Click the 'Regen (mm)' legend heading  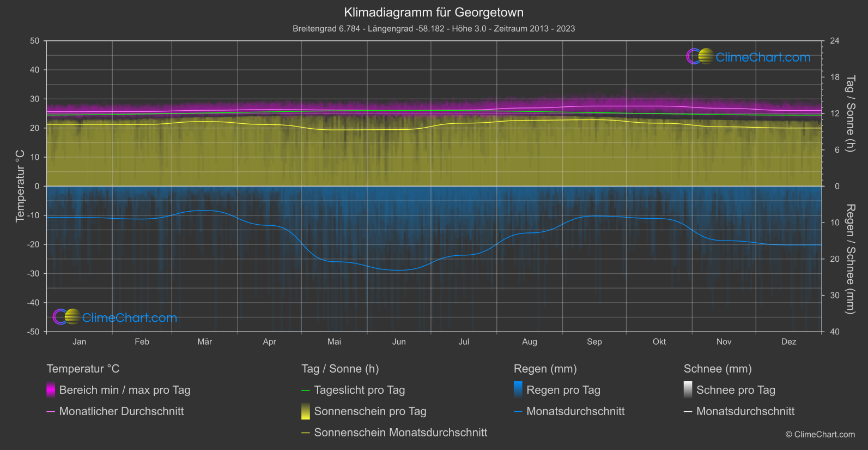545,369
